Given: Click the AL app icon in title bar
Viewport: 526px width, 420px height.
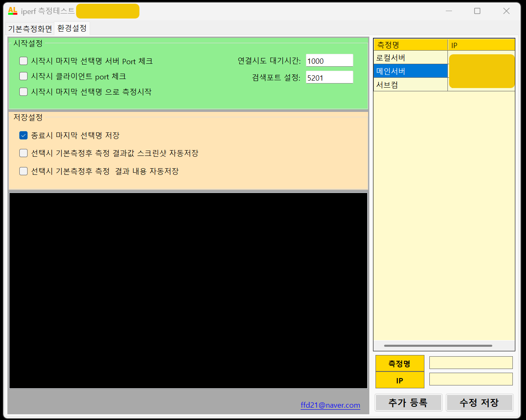Looking at the screenshot, I should pyautogui.click(x=12, y=11).
